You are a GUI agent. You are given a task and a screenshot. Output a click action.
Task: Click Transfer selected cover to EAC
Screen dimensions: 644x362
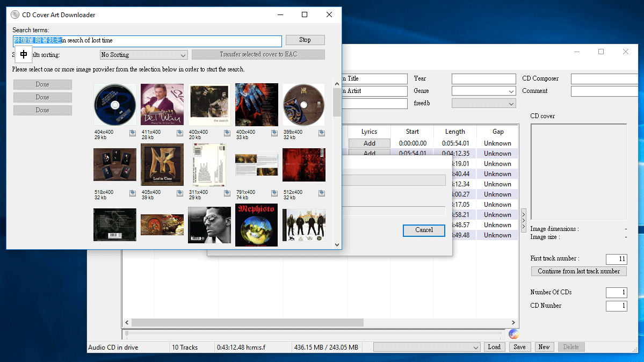click(258, 54)
